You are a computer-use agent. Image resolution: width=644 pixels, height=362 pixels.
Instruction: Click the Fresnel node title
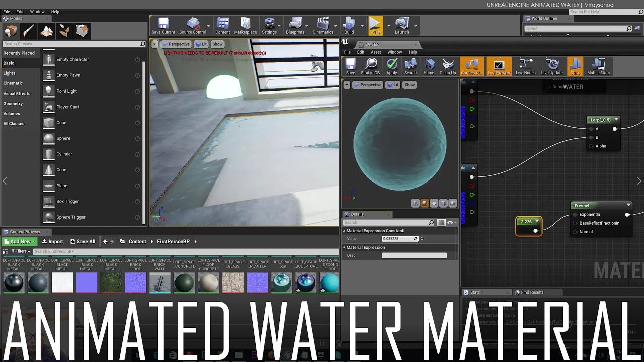point(582,205)
